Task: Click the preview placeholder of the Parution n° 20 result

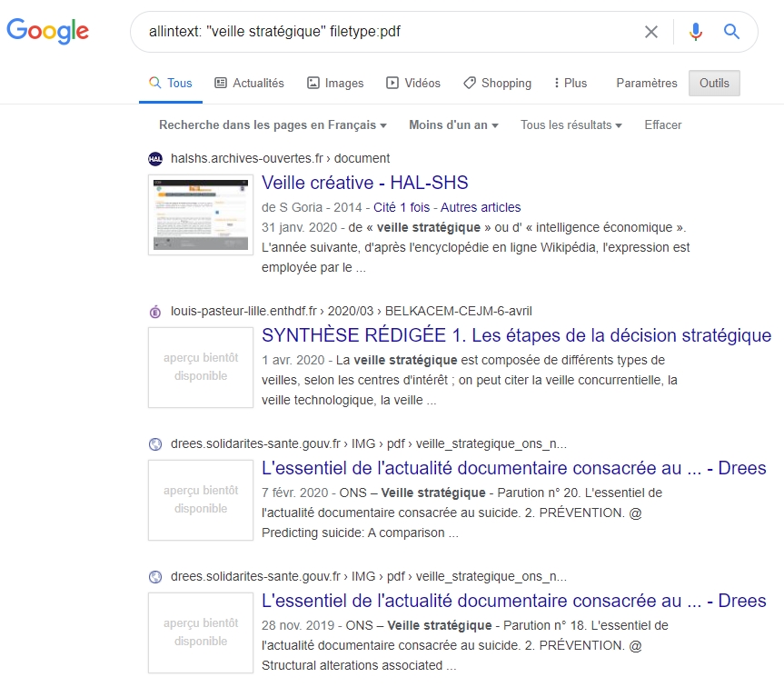Action: [201, 500]
